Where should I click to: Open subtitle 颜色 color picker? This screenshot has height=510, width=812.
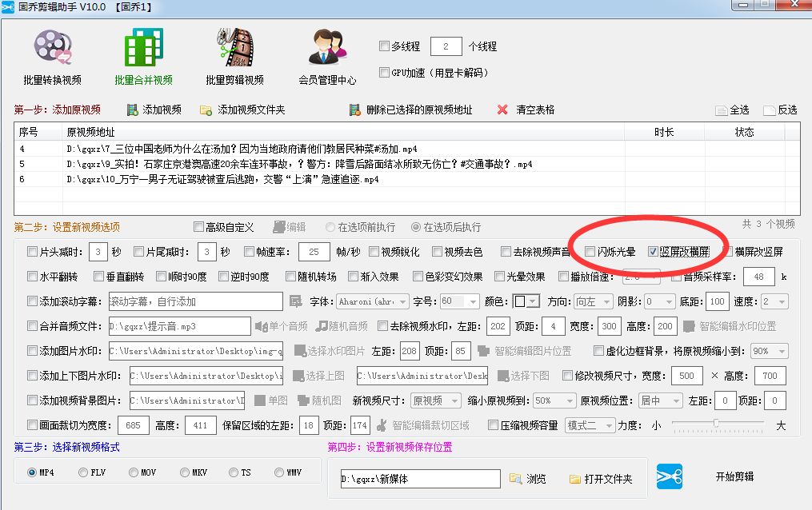526,301
